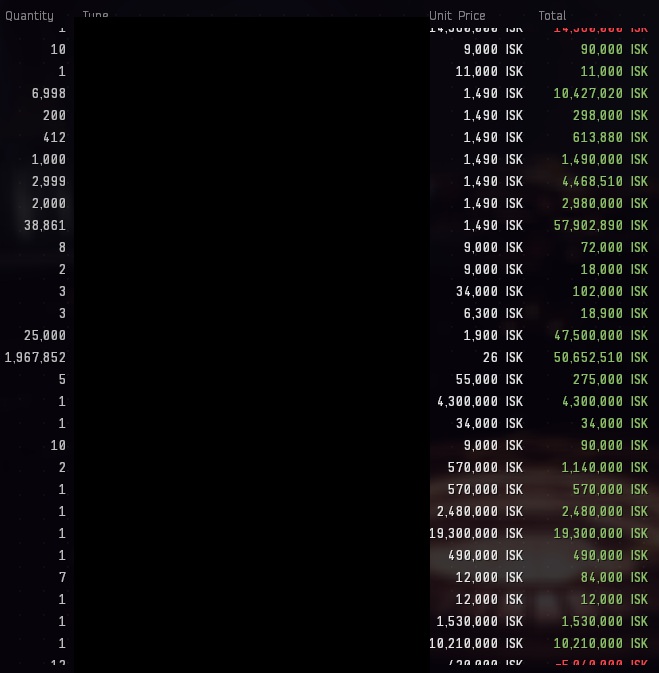This screenshot has width=659, height=673.
Task: Select unit price 55,000 ISK
Action: tap(489, 379)
